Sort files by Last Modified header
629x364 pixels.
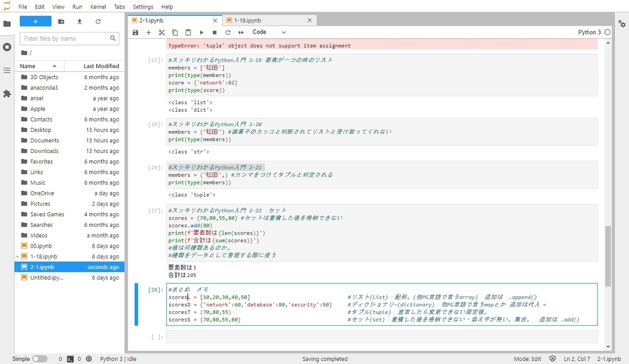pyautogui.click(x=95, y=66)
